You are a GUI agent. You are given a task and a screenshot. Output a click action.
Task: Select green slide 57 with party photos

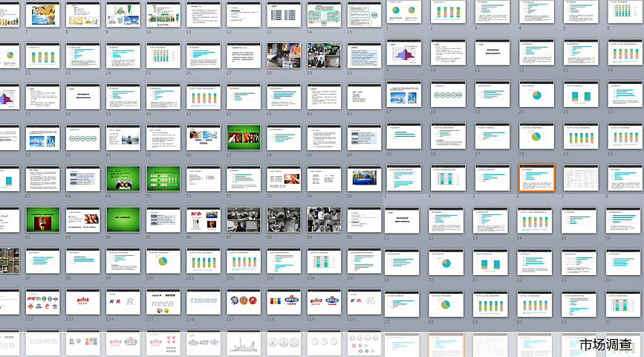[x=244, y=138]
